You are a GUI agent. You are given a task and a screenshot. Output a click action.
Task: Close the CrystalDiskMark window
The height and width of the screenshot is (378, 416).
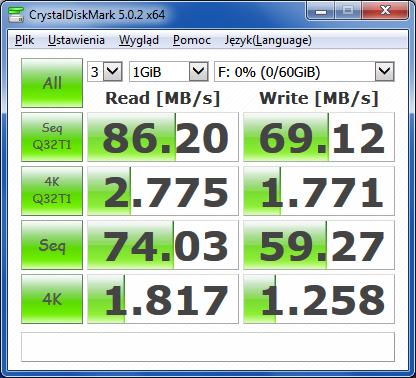coord(385,11)
